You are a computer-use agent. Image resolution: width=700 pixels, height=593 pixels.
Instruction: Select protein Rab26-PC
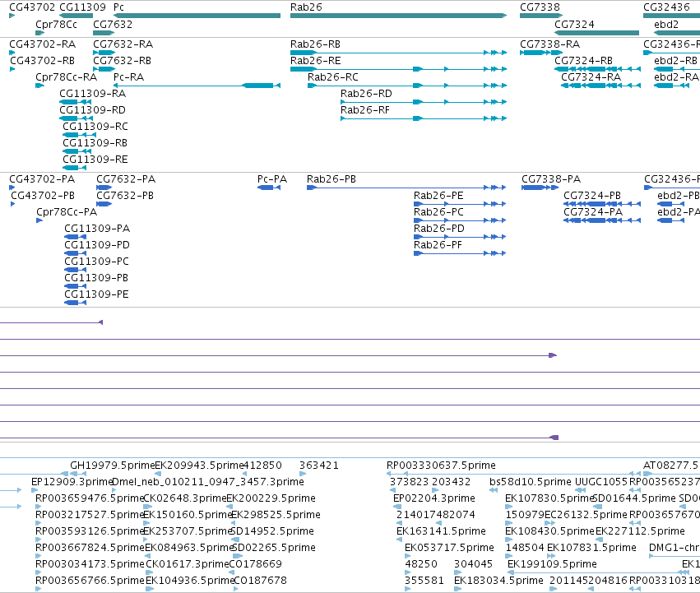click(460, 220)
